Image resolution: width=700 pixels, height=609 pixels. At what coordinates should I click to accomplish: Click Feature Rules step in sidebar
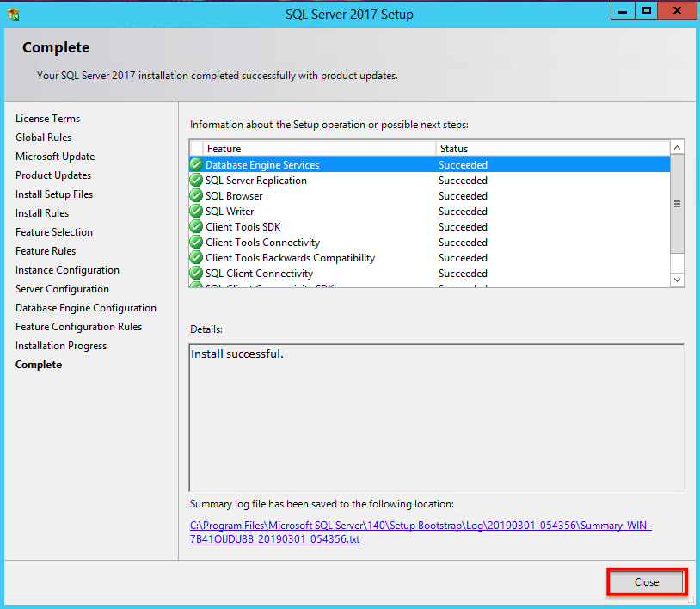click(46, 251)
